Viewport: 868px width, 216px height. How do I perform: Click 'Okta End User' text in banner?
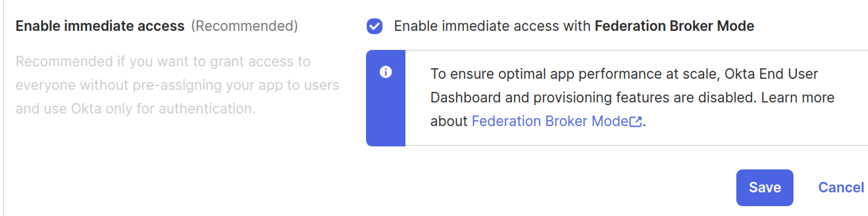(x=771, y=74)
